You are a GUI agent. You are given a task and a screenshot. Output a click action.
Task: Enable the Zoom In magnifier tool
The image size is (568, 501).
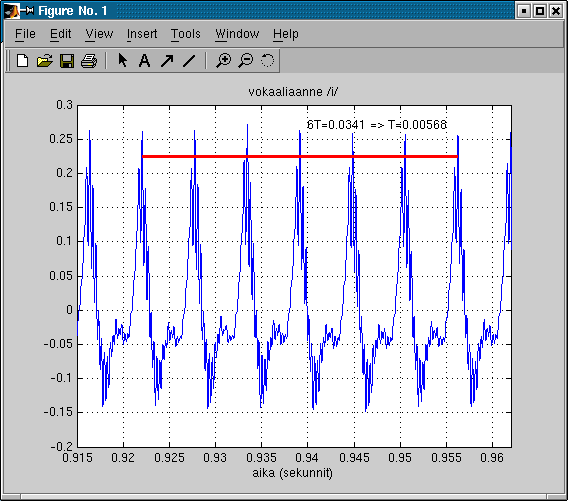[x=224, y=60]
